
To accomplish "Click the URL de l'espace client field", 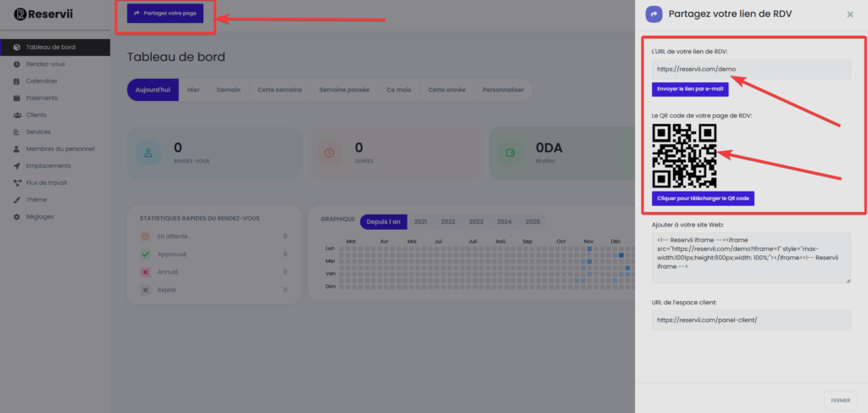I will click(x=751, y=320).
